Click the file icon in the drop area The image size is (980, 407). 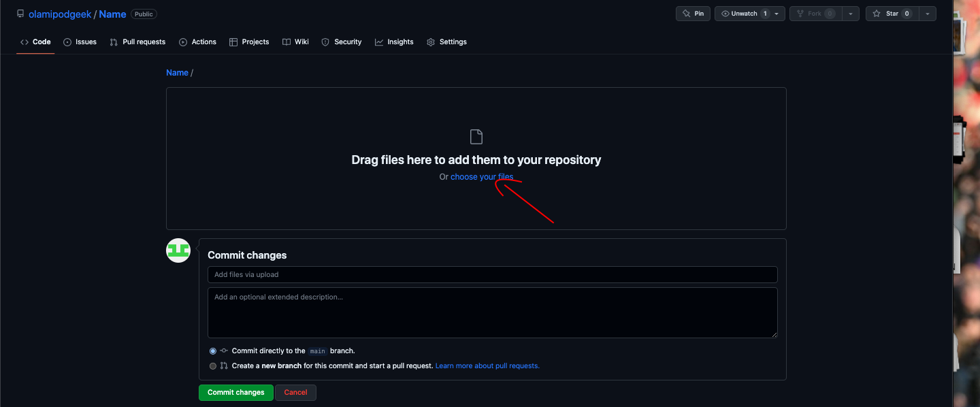click(x=476, y=137)
